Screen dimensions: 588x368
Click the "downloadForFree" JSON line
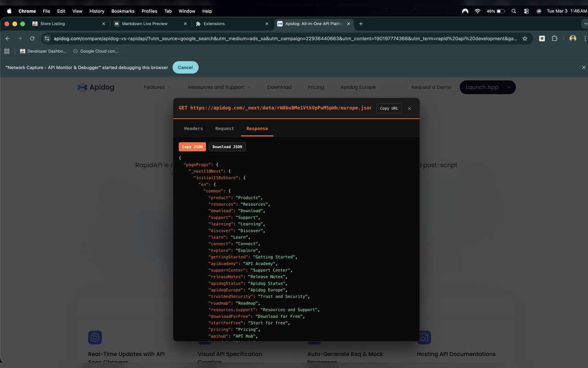pyautogui.click(x=257, y=316)
